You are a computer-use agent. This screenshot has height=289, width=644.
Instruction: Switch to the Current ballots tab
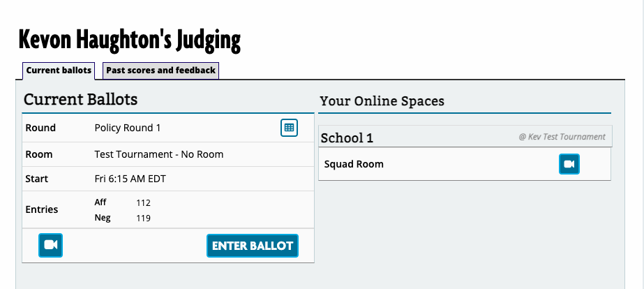(x=59, y=71)
